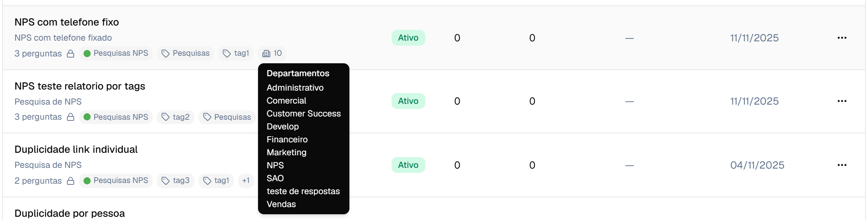868x220 pixels.
Task: Click the Pesquisas NPS category chip in NPS teste relatorio row
Action: coord(116,117)
